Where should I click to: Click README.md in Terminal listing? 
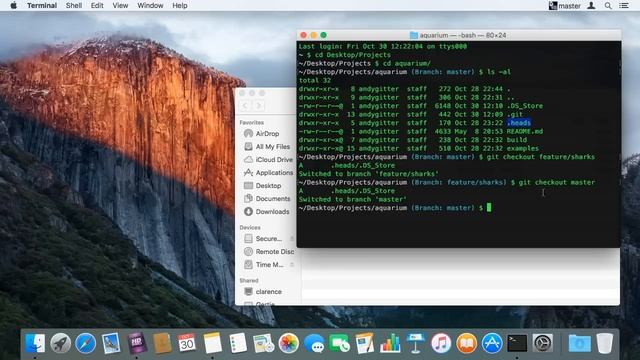point(525,131)
